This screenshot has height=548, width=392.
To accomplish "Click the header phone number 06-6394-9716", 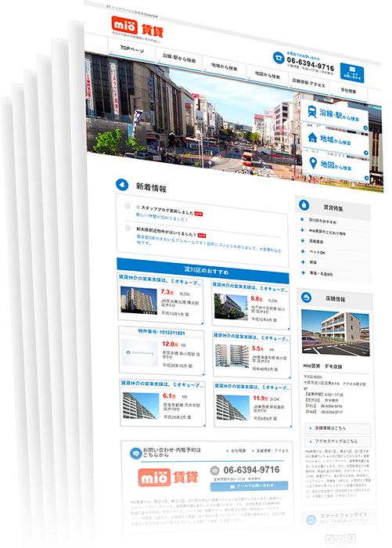I will (311, 64).
